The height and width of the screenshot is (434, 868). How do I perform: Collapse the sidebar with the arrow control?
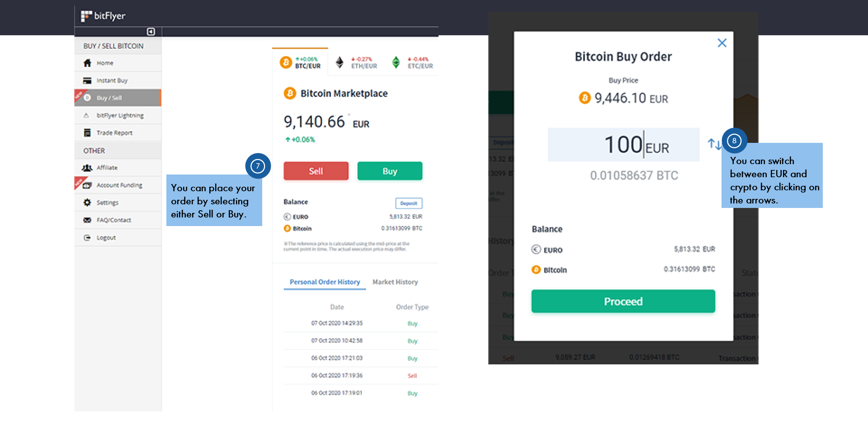tap(151, 32)
